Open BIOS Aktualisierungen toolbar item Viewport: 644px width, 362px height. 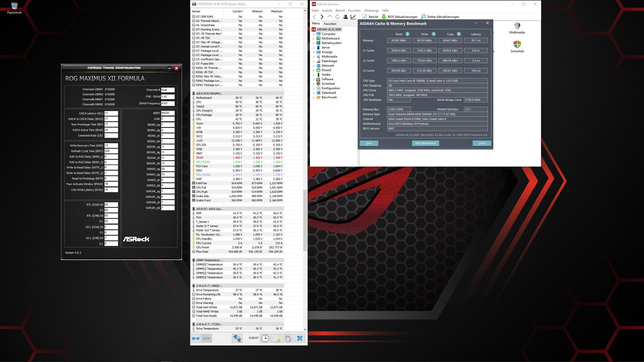pos(399,17)
